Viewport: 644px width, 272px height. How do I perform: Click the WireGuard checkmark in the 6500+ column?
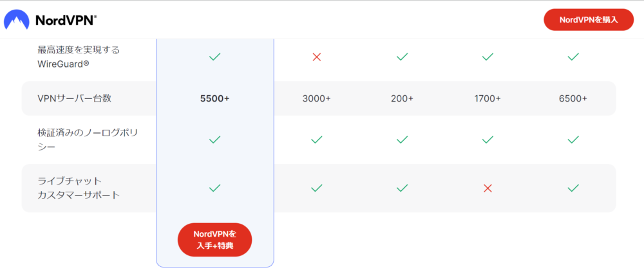point(573,57)
